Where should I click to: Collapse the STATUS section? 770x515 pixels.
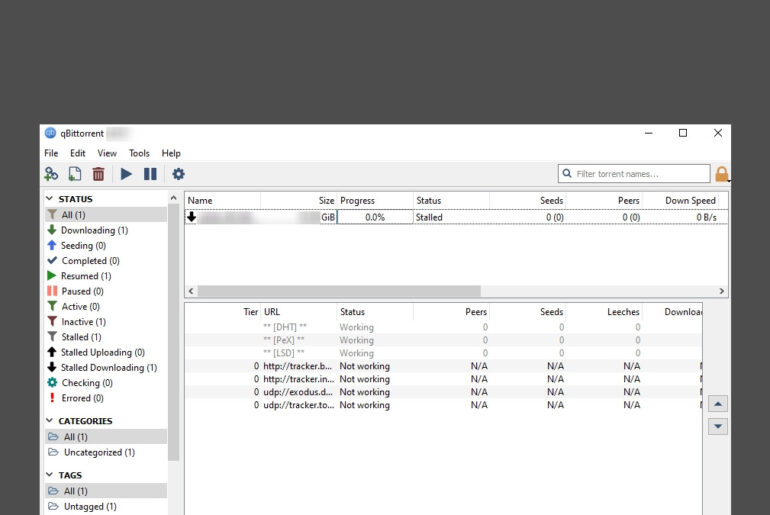50,198
